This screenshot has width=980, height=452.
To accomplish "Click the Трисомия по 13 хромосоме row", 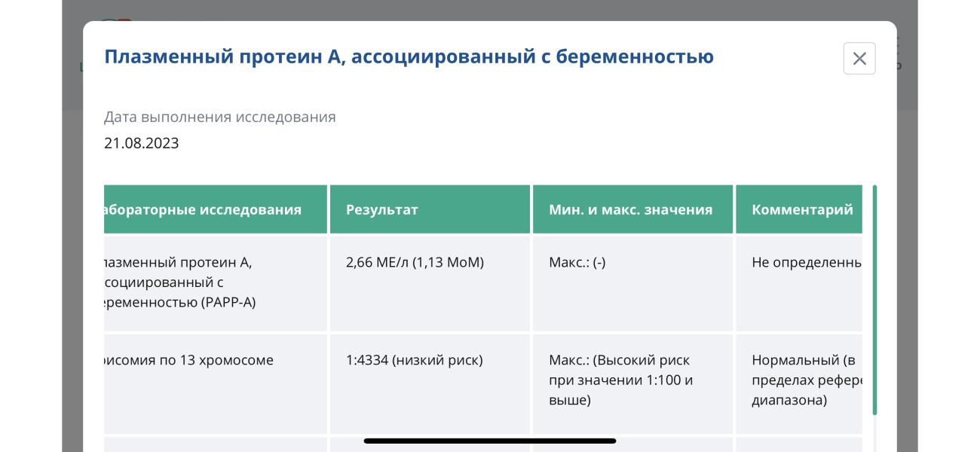I will [482, 384].
